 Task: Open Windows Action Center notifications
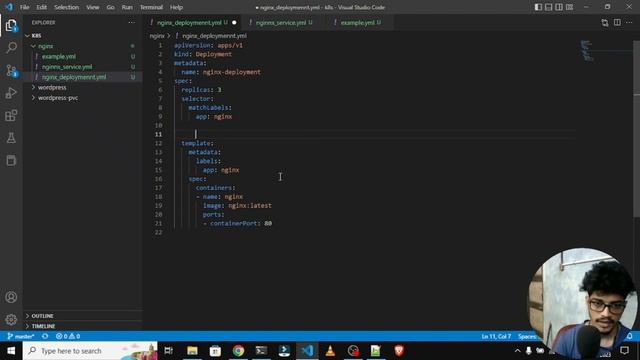tap(624, 351)
